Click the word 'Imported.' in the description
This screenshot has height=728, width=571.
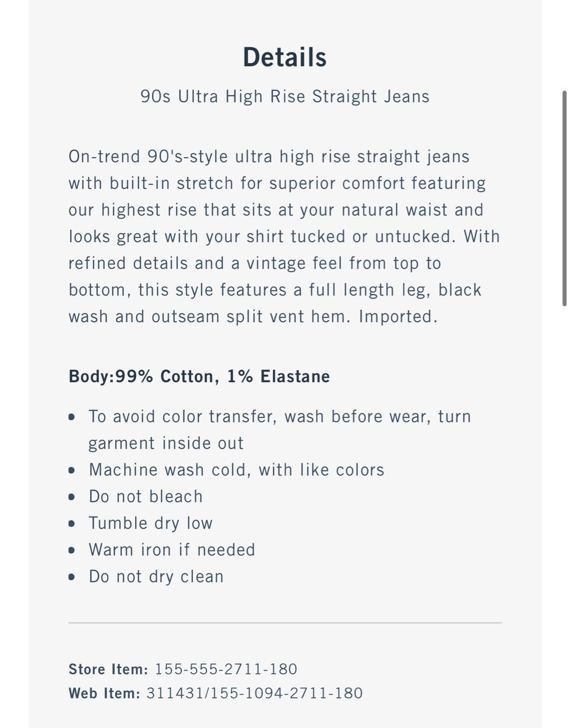[398, 317]
